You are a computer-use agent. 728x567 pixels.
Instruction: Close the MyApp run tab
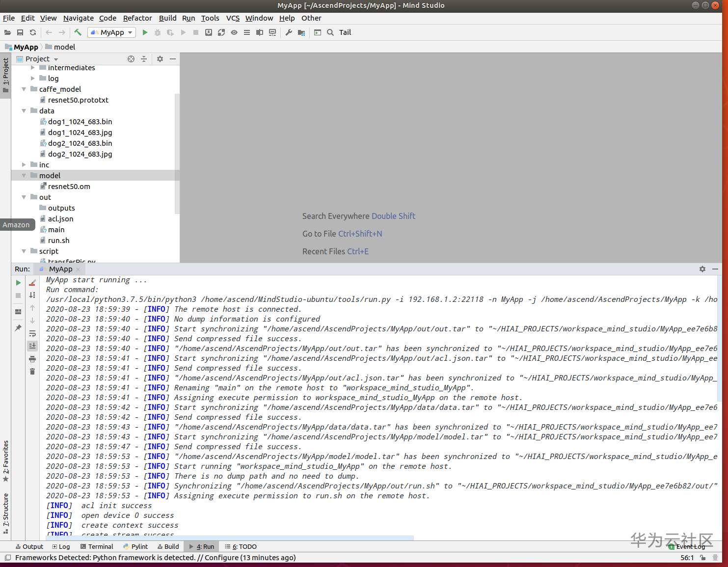tap(78, 269)
